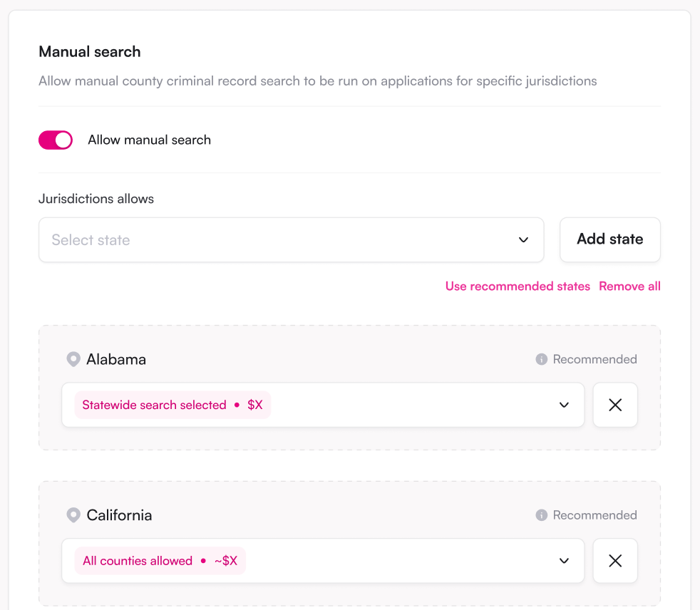Screen dimensions: 700x610
Task: Expand the California counties option chevron
Action: click(x=564, y=560)
